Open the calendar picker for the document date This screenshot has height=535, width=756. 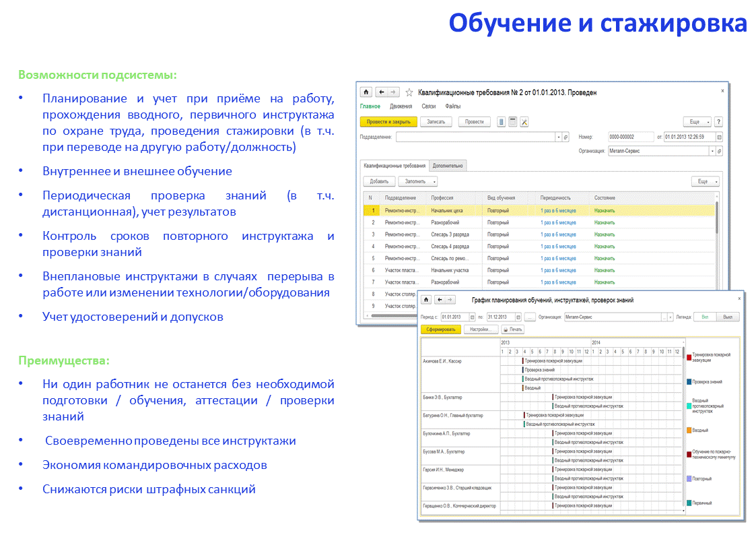tap(719, 137)
